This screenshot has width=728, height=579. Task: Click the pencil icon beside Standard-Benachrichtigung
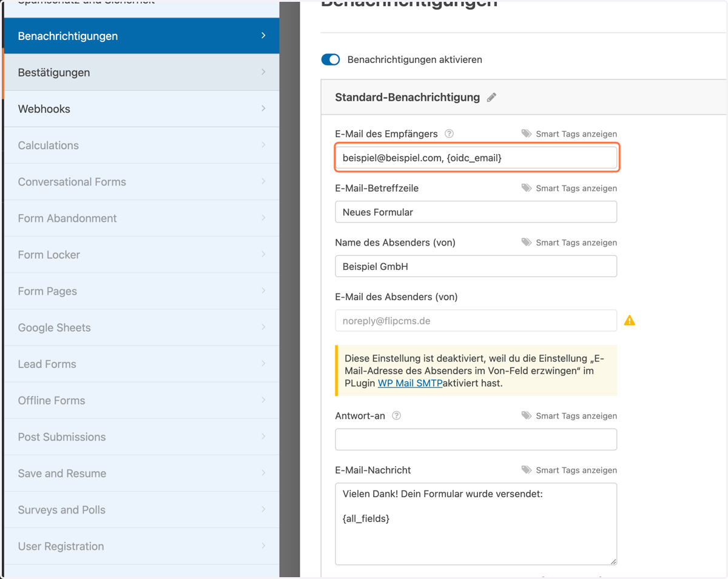(491, 98)
